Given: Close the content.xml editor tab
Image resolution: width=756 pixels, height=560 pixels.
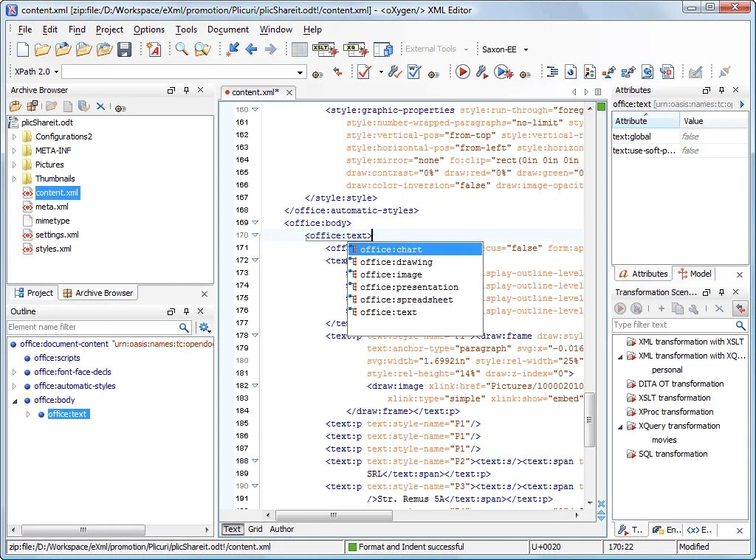Looking at the screenshot, I should tap(289, 92).
